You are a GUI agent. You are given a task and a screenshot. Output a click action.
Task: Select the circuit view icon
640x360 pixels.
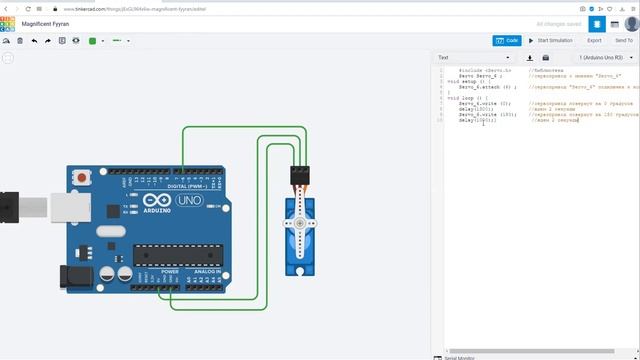tap(597, 24)
